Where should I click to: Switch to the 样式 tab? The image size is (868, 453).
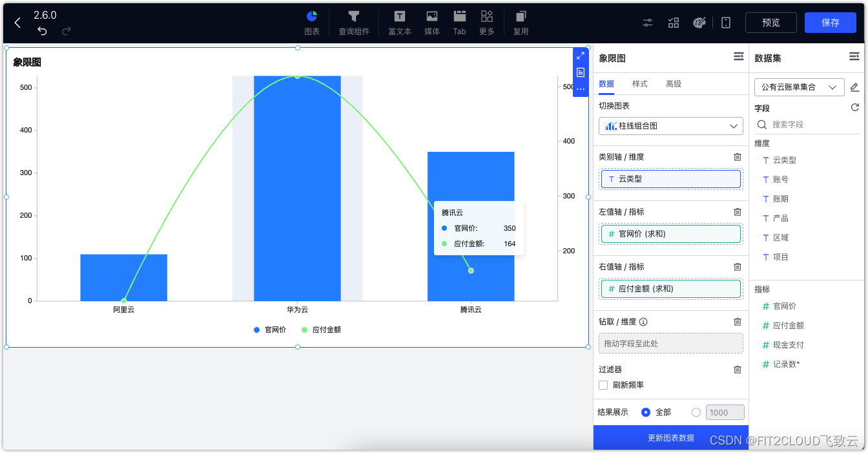click(640, 84)
